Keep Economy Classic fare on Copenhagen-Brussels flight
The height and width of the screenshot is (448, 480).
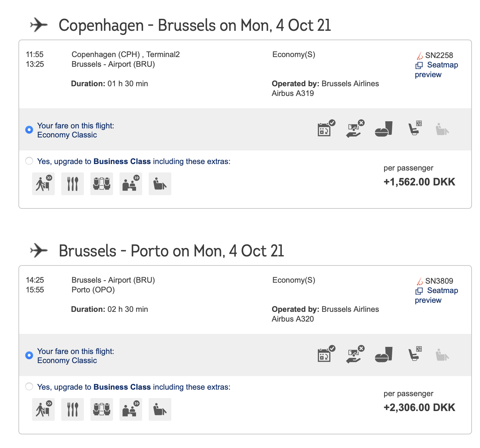[x=29, y=130]
